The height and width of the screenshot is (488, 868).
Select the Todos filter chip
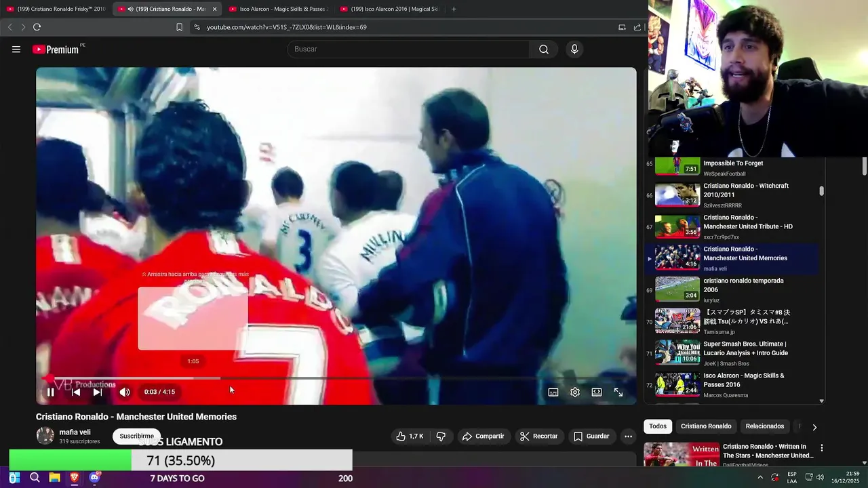click(x=658, y=426)
